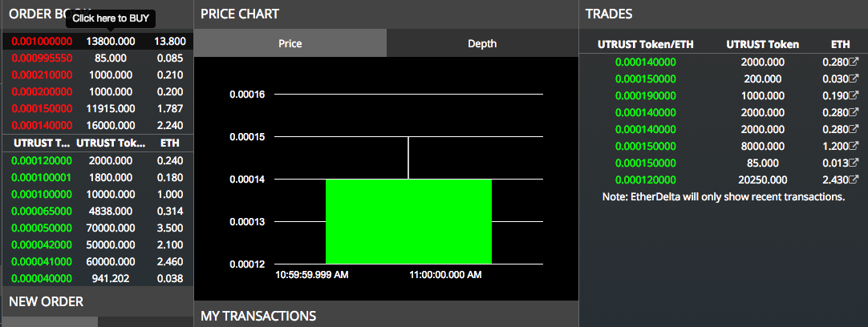This screenshot has width=868, height=327.
Task: Click order amount 11915.000 in order book
Action: [x=110, y=108]
